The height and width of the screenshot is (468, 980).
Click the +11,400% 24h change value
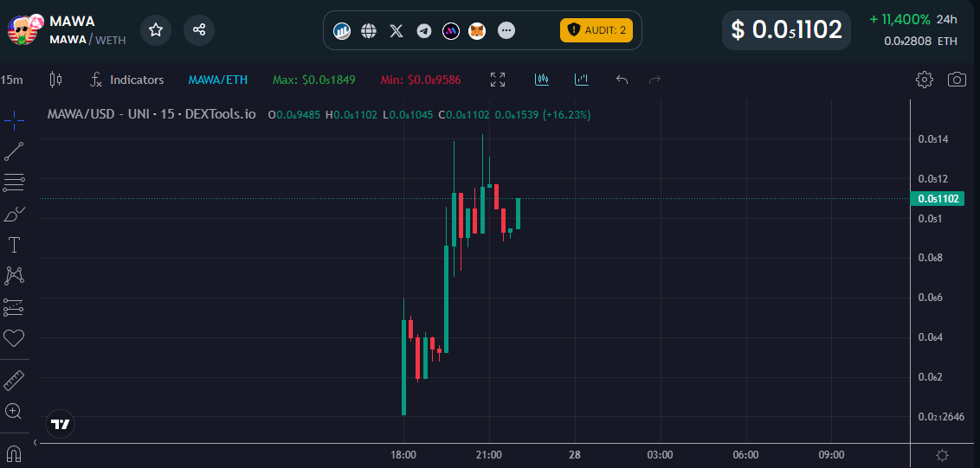[900, 19]
